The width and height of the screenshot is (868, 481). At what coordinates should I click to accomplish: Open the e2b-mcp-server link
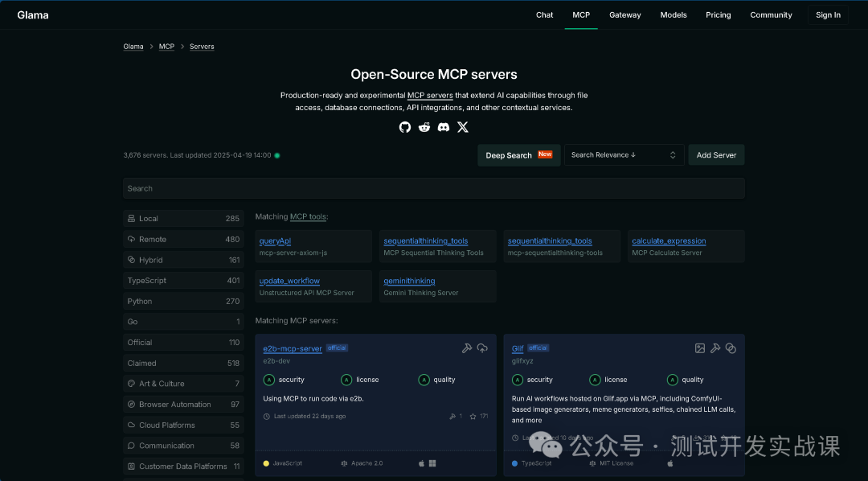coord(293,348)
